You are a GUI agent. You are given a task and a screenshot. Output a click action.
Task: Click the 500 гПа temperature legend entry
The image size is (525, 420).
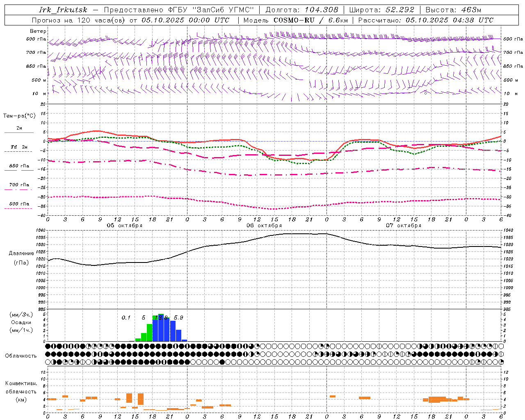click(x=19, y=204)
